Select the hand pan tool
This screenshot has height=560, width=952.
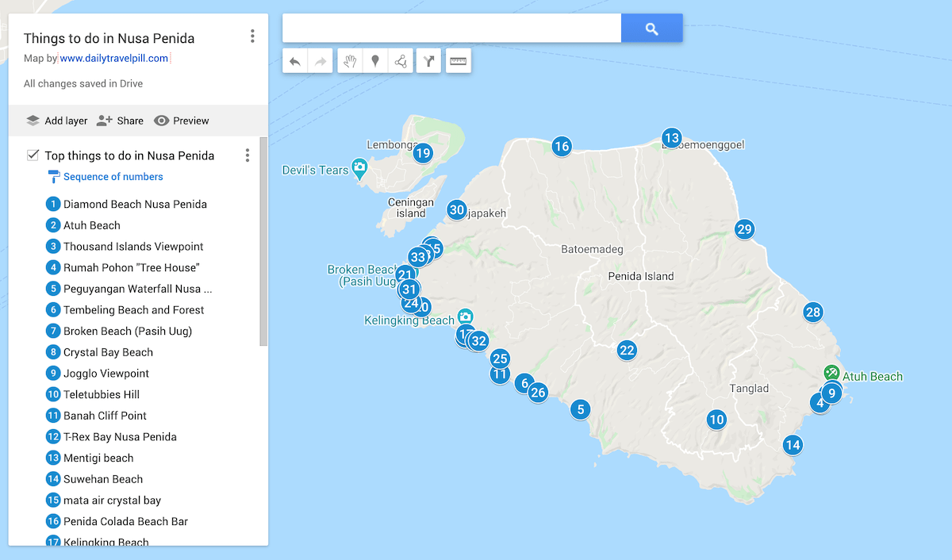350,61
